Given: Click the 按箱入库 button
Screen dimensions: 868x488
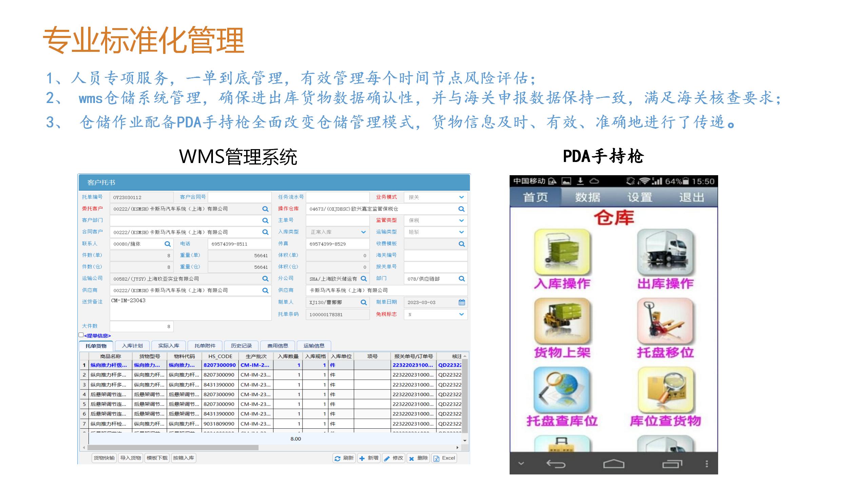Looking at the screenshot, I should point(183,458).
